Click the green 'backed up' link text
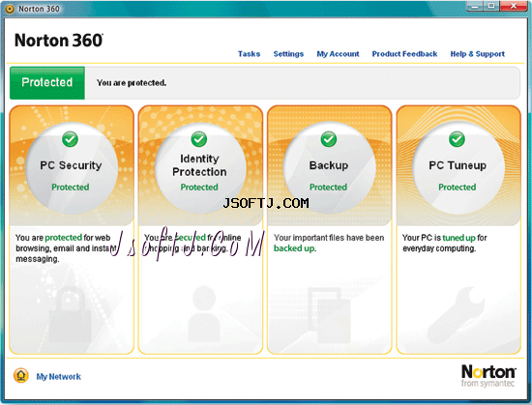The height and width of the screenshot is (405, 532). (294, 248)
